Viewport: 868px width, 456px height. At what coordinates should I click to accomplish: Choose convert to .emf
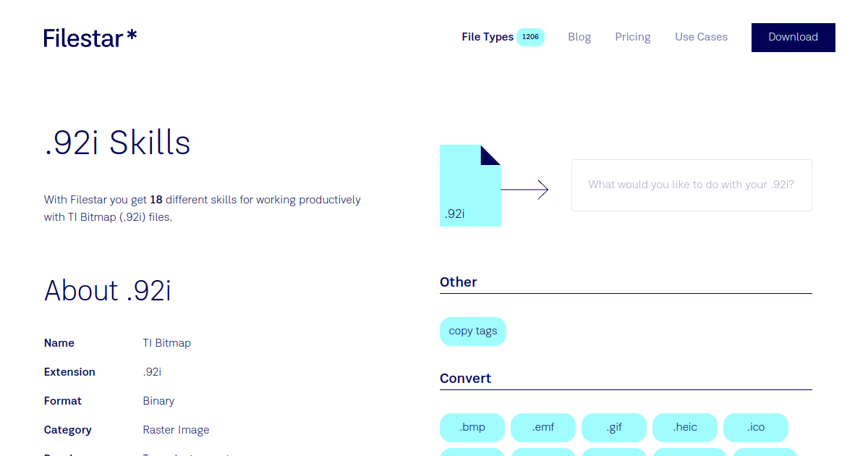543,427
